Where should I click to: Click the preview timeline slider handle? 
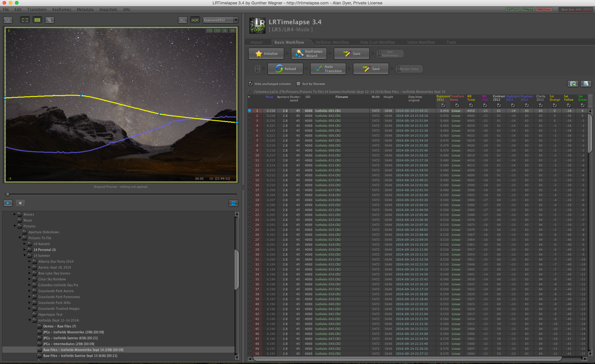point(7,194)
